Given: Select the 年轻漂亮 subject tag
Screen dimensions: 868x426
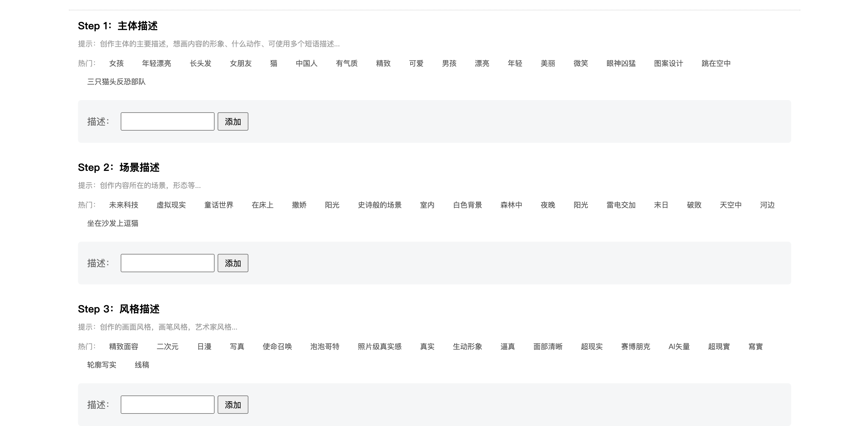Looking at the screenshot, I should tap(156, 63).
